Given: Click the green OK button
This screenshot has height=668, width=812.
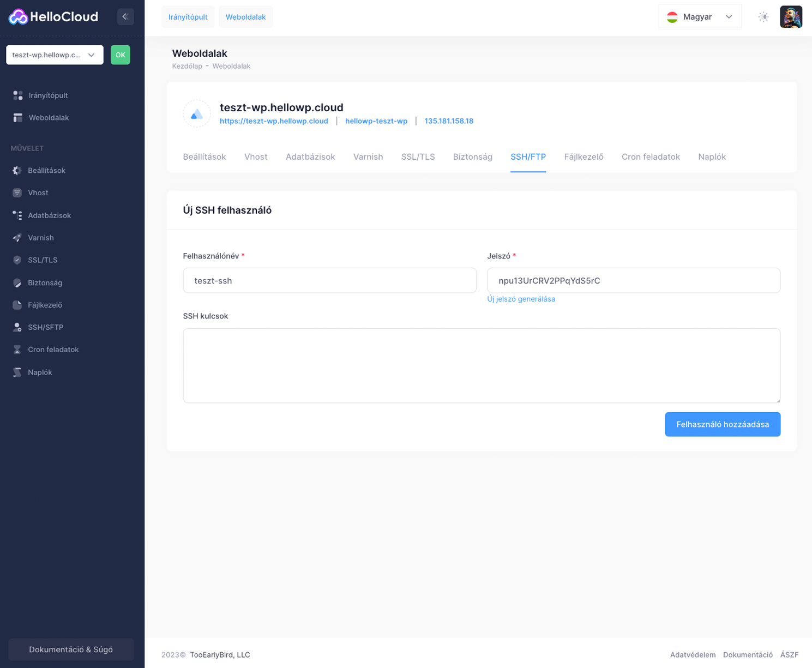Looking at the screenshot, I should pyautogui.click(x=121, y=55).
